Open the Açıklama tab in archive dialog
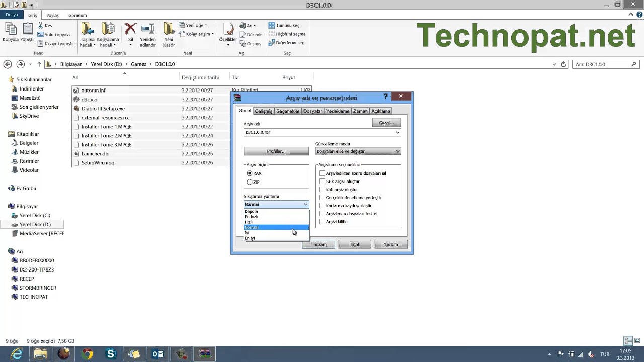 point(381,111)
